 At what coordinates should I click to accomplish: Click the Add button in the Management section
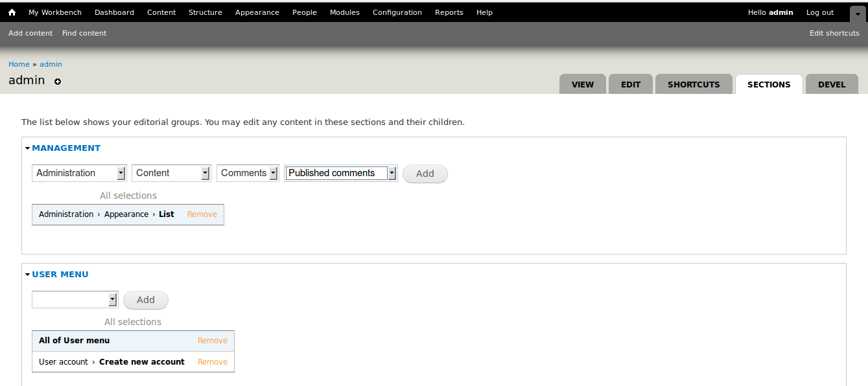tap(425, 174)
